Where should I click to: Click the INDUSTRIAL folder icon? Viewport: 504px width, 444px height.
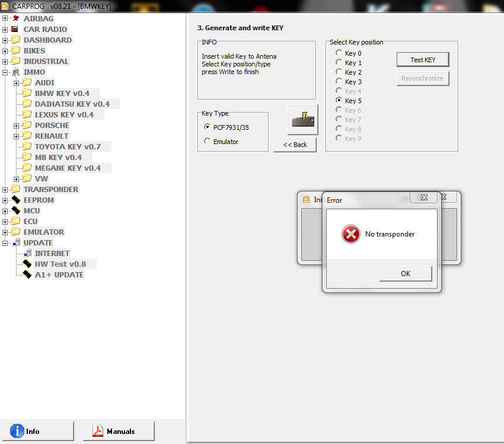(x=16, y=60)
